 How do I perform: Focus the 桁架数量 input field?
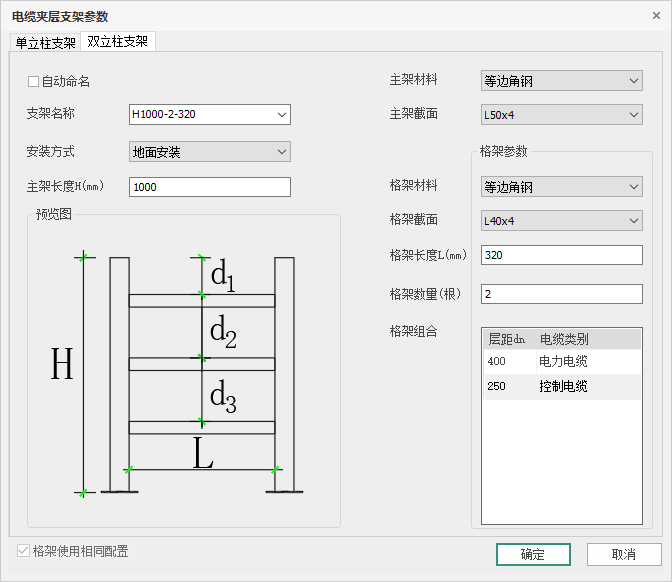pyautogui.click(x=560, y=293)
